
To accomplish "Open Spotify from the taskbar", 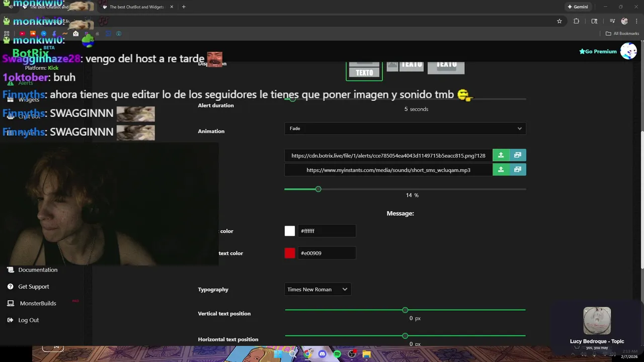I will click(337, 354).
